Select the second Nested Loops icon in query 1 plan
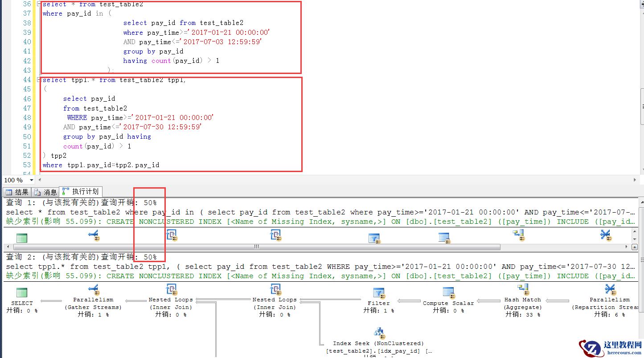The image size is (644, 358). [x=275, y=235]
